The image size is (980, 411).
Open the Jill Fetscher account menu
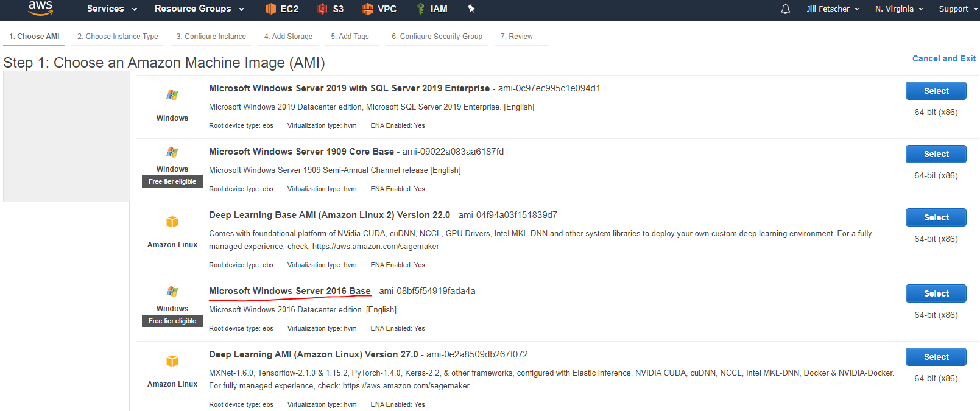coord(833,9)
